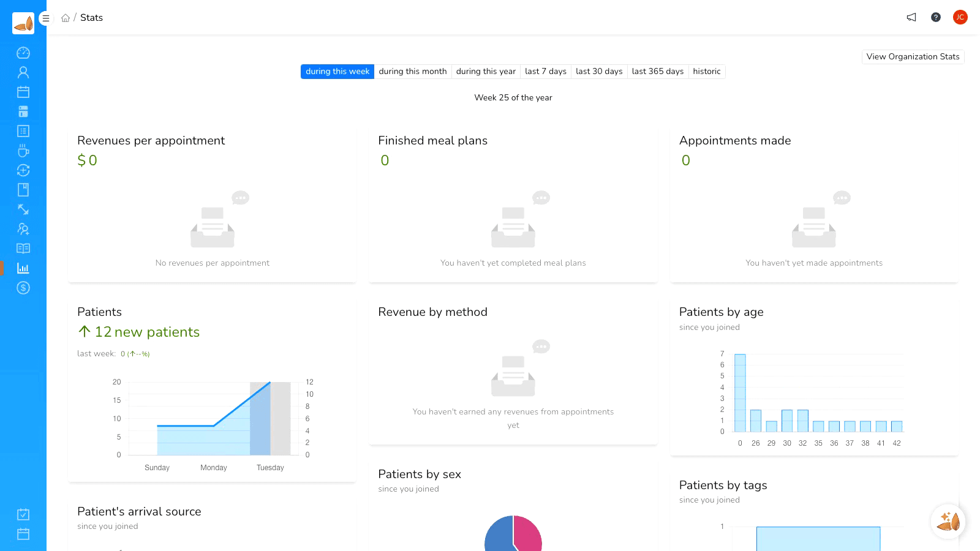This screenshot has height=551, width=980.
Task: Click the 'Patients by sex' heading
Action: tap(420, 474)
